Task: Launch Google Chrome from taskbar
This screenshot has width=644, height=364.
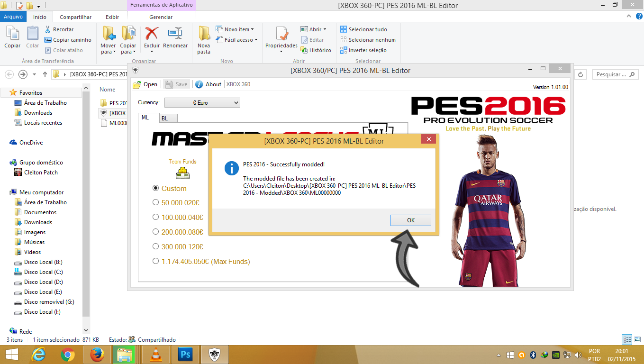Action: tap(68, 355)
